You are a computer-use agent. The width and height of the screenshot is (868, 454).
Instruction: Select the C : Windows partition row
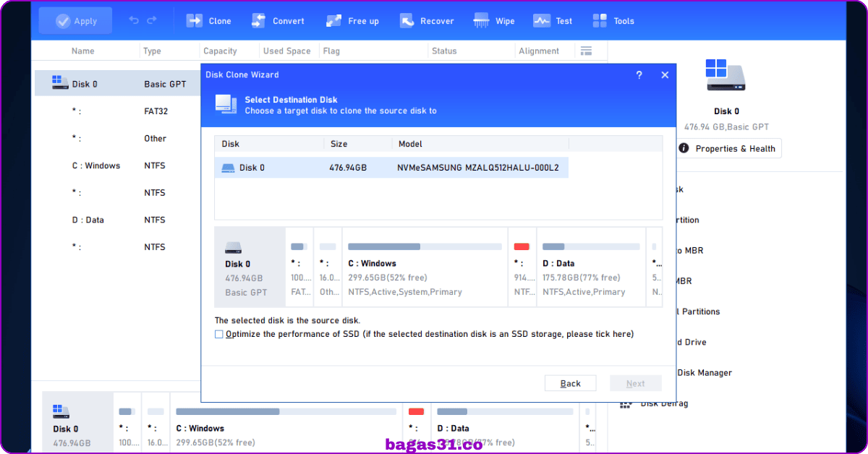(x=118, y=166)
